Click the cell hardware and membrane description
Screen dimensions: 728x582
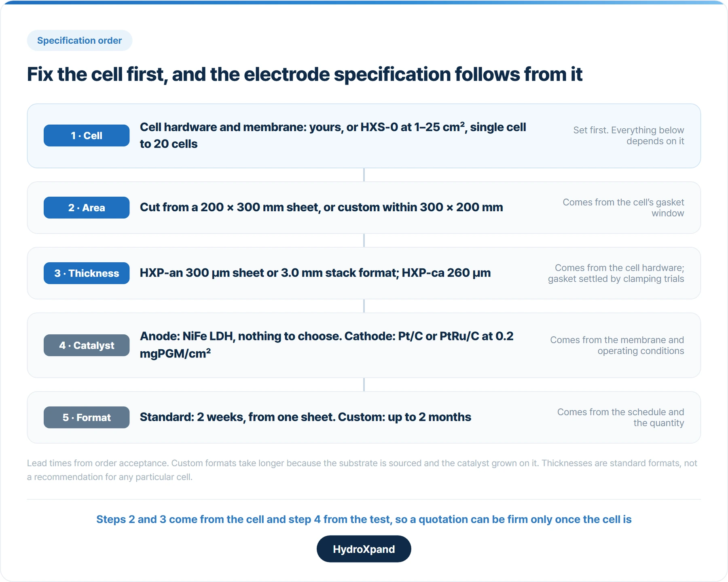pos(333,136)
